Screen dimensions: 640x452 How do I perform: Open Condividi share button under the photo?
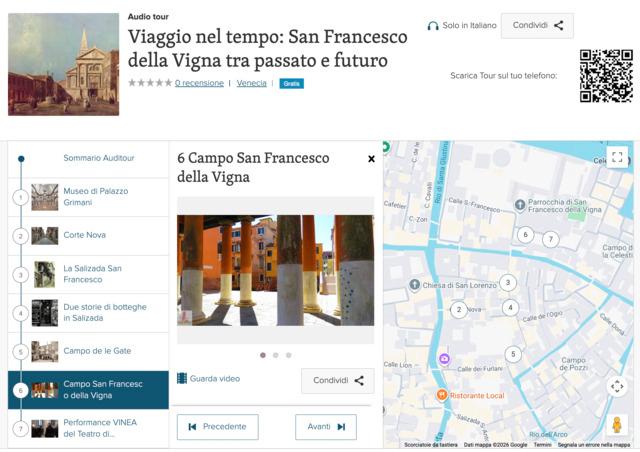point(338,380)
